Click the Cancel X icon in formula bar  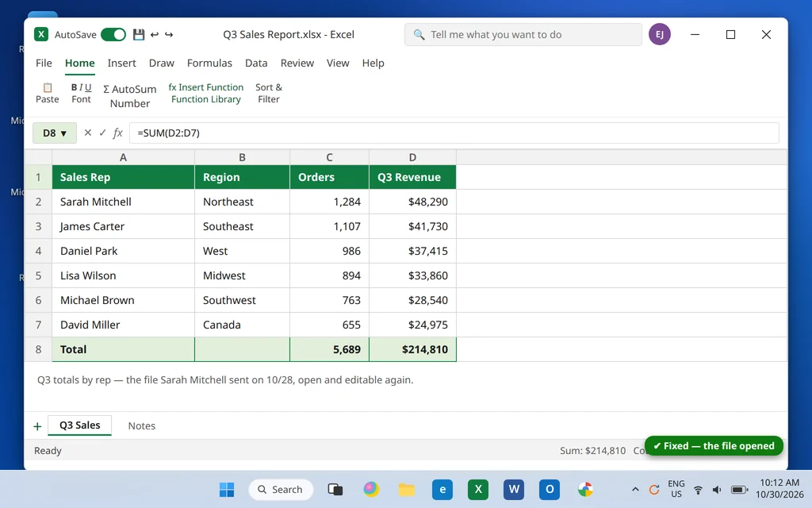87,133
